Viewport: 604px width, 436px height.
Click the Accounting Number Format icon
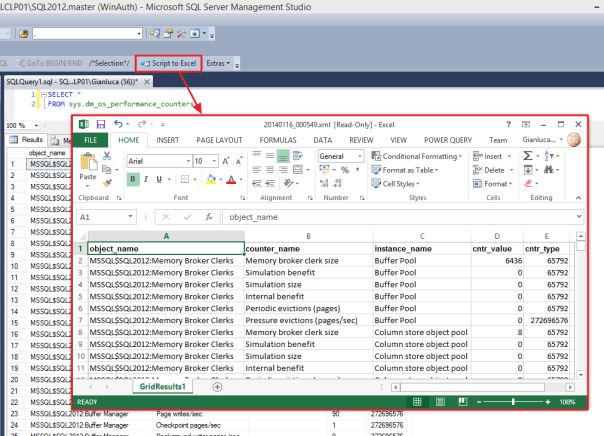(324, 170)
